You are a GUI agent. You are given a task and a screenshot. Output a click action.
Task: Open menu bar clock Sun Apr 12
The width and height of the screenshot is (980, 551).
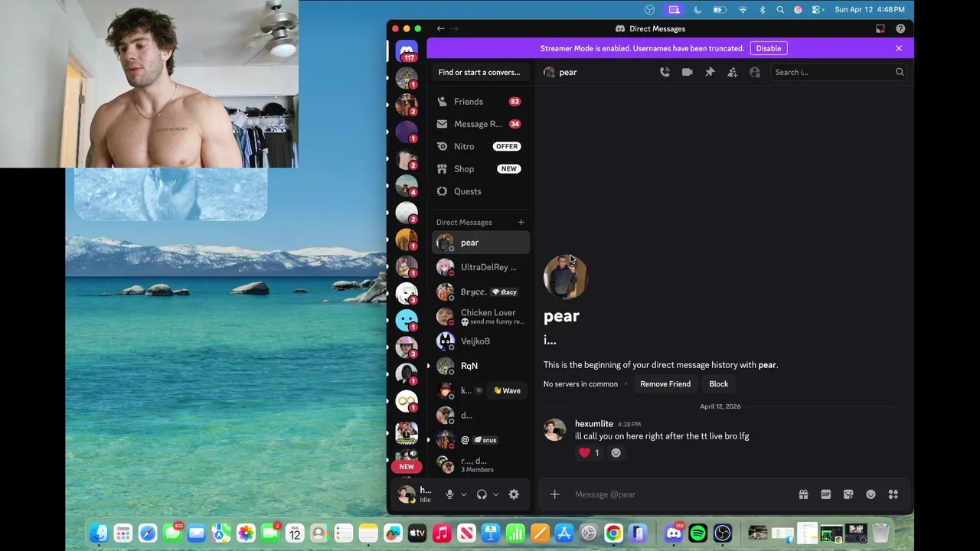pos(869,9)
